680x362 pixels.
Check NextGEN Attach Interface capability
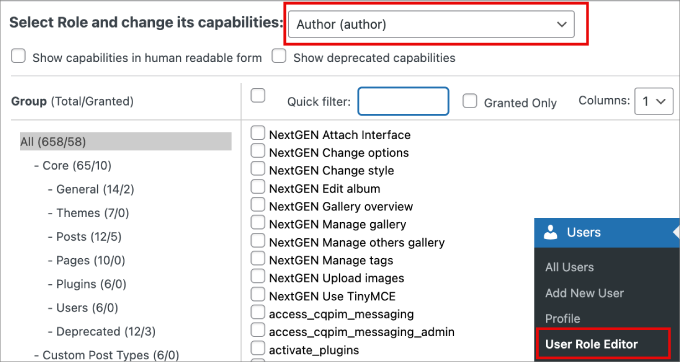click(x=258, y=133)
